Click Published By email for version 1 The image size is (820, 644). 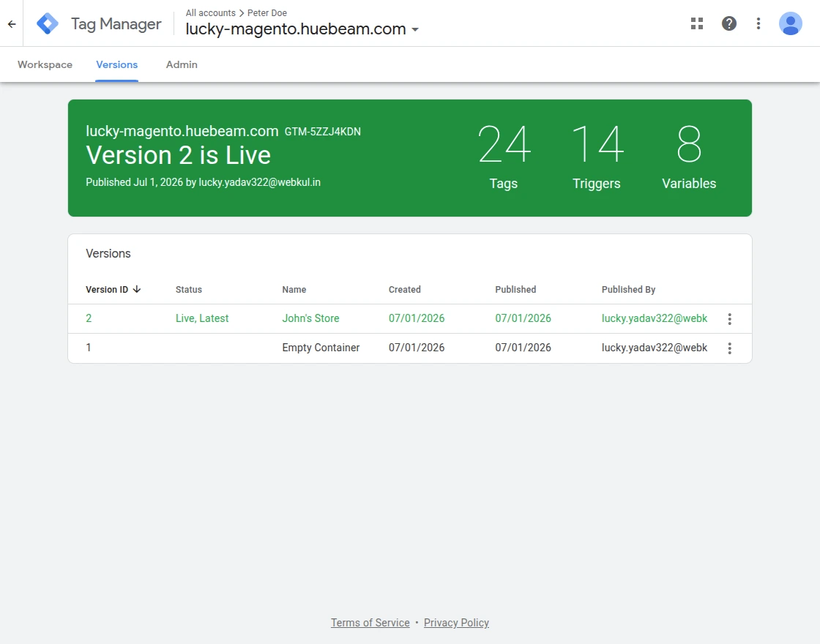pyautogui.click(x=655, y=348)
